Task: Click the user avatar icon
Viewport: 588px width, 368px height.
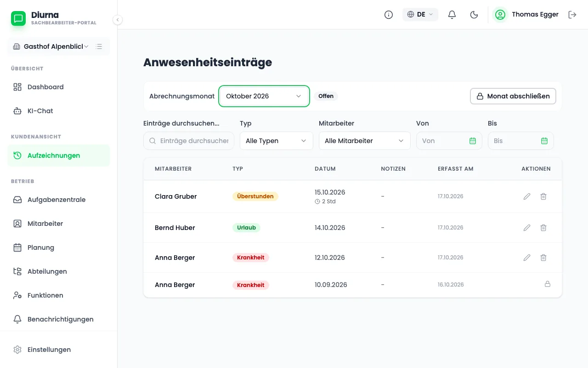Action: coord(500,15)
